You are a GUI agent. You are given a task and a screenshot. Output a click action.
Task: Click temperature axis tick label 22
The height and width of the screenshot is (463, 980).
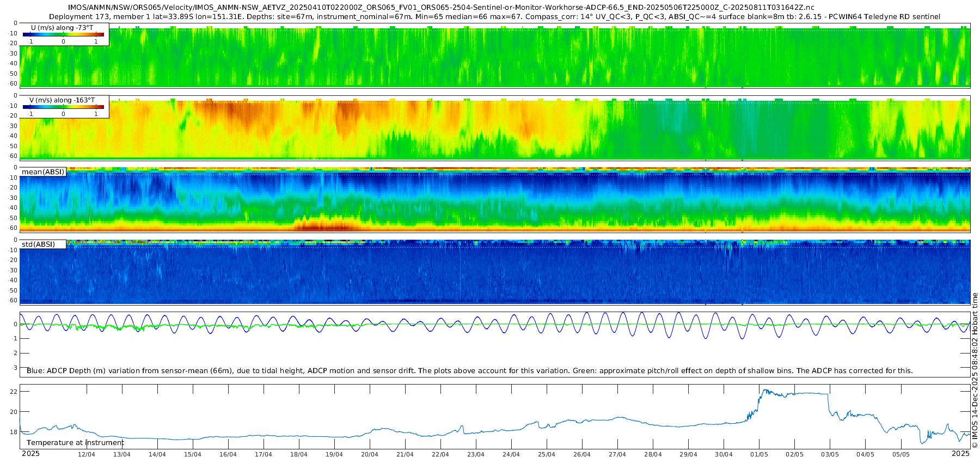click(14, 392)
